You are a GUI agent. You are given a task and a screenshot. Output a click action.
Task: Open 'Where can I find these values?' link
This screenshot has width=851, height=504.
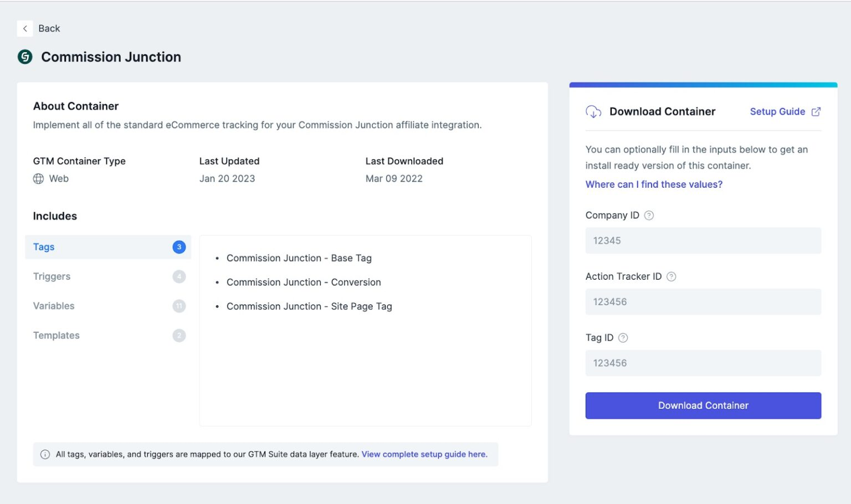(654, 184)
